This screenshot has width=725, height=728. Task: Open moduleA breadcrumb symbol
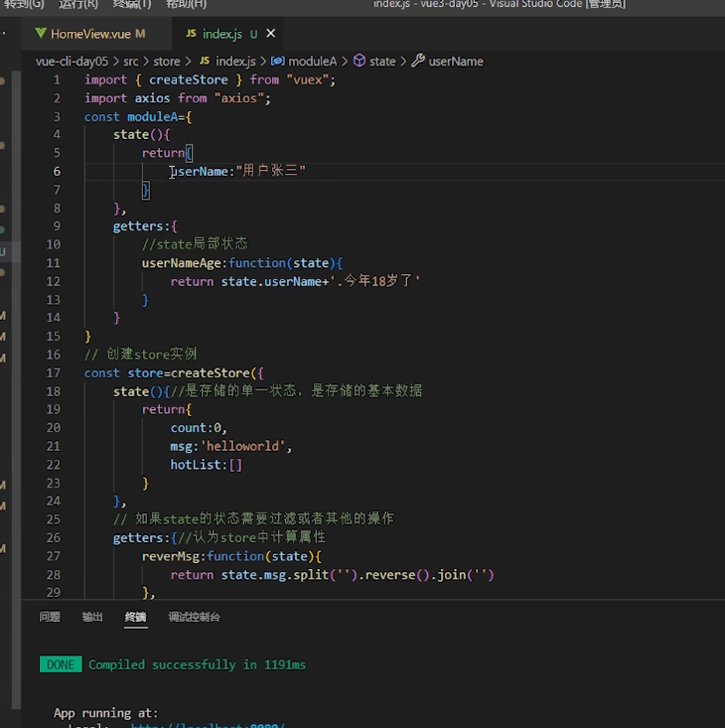click(313, 62)
